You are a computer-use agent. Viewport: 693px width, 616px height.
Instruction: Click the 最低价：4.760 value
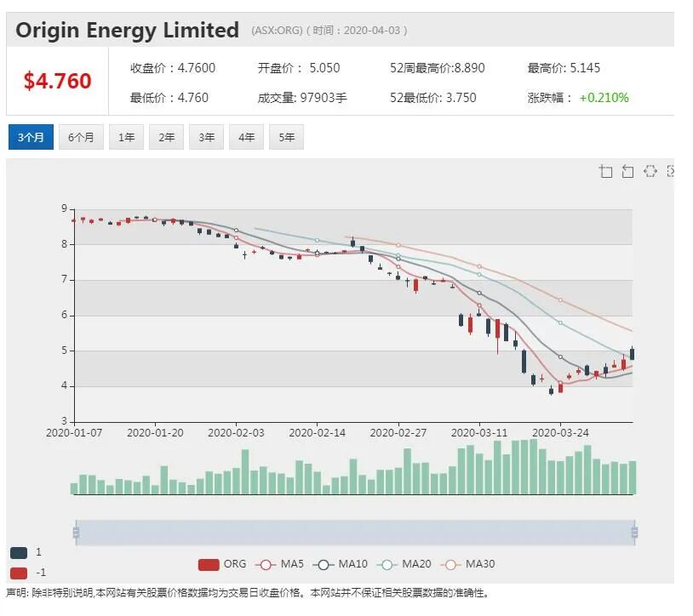[x=169, y=98]
